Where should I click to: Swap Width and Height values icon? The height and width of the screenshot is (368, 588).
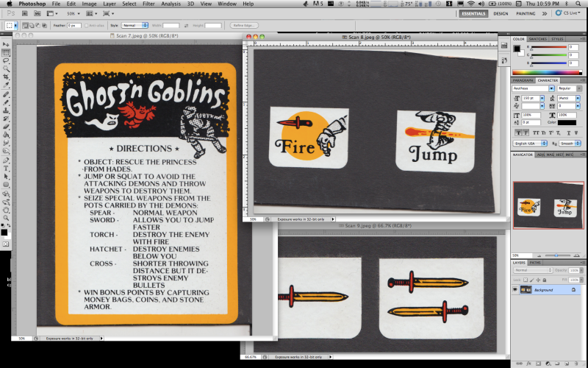(x=186, y=26)
